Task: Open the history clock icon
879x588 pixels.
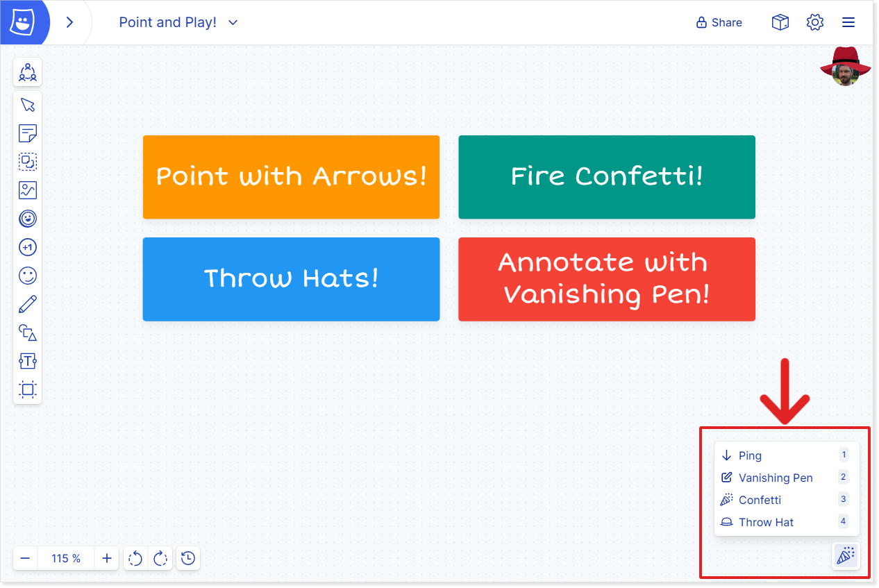Action: pyautogui.click(x=188, y=558)
